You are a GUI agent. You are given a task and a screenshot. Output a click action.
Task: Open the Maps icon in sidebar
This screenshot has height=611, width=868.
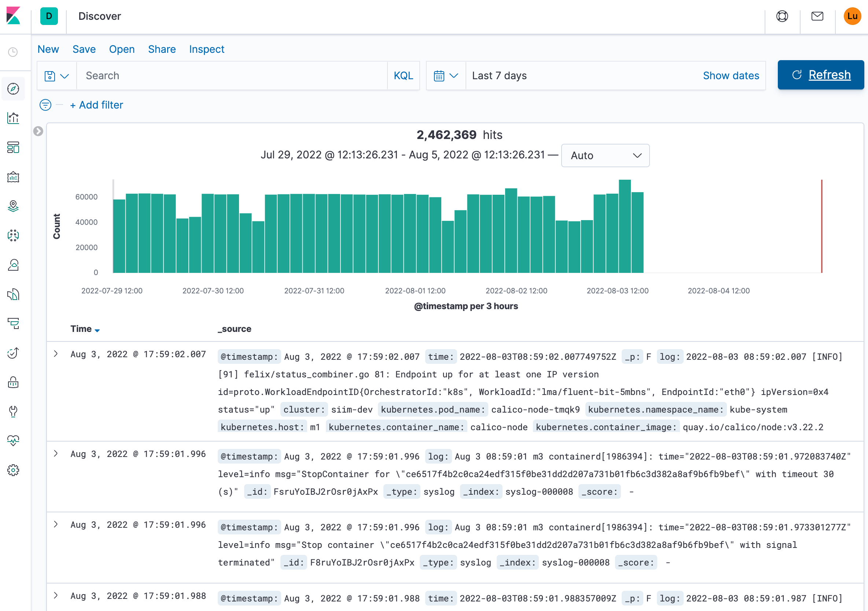[13, 206]
